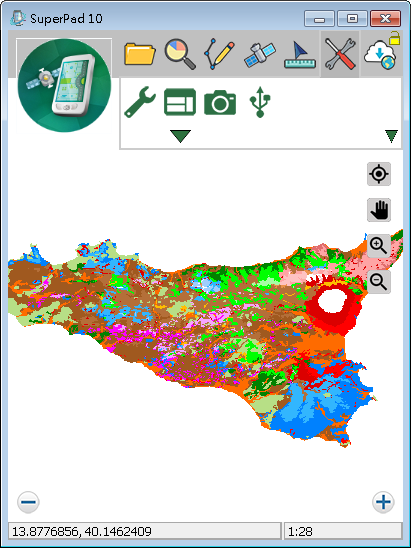Expand the arrow under the layout icon
The height and width of the screenshot is (548, 411).
click(180, 136)
